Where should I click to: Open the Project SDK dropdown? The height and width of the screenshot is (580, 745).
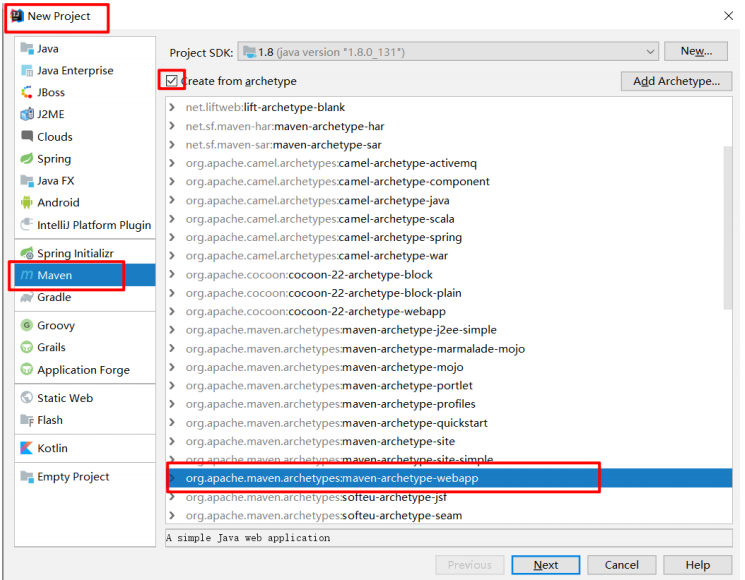pos(448,52)
